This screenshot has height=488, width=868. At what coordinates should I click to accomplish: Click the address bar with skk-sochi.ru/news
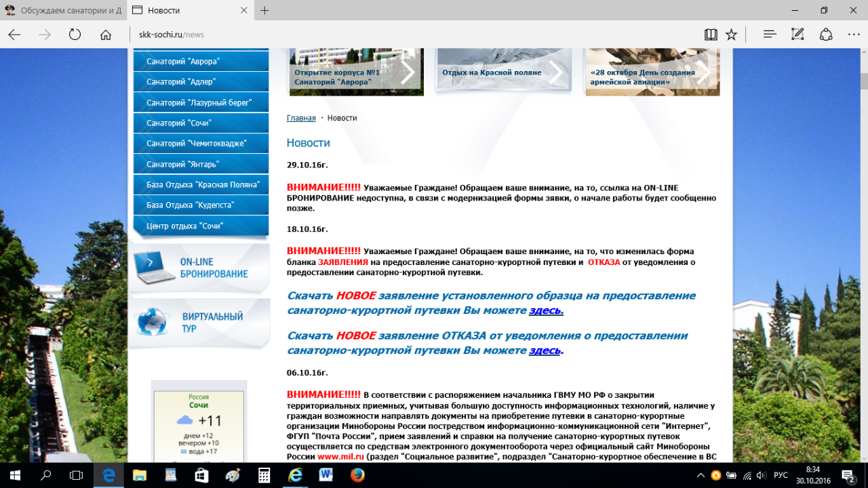click(x=407, y=35)
